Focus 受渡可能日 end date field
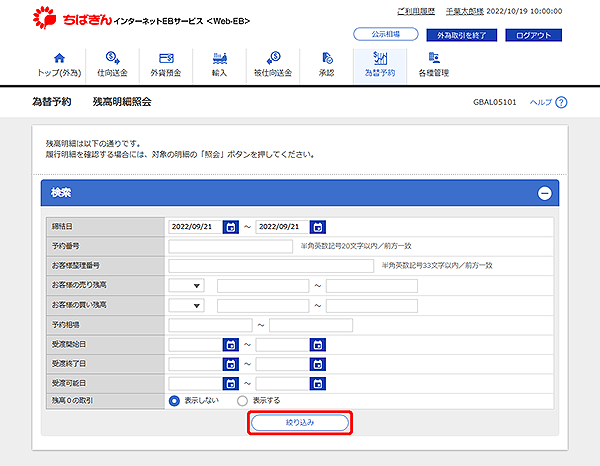This screenshot has height=466, width=600. (283, 384)
